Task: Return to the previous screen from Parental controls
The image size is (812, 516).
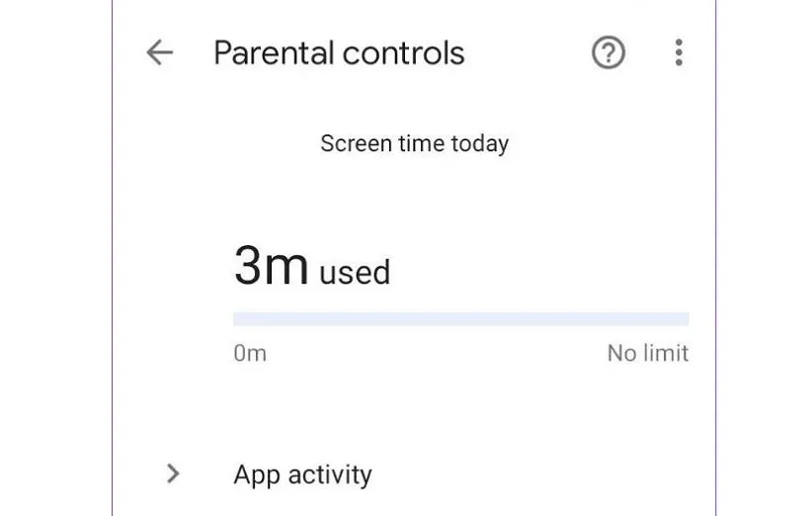Action: pos(159,52)
